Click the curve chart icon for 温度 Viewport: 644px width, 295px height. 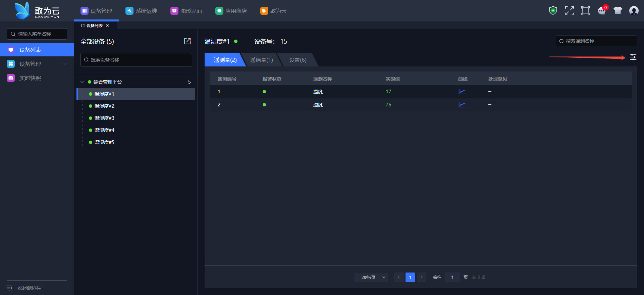point(462,92)
